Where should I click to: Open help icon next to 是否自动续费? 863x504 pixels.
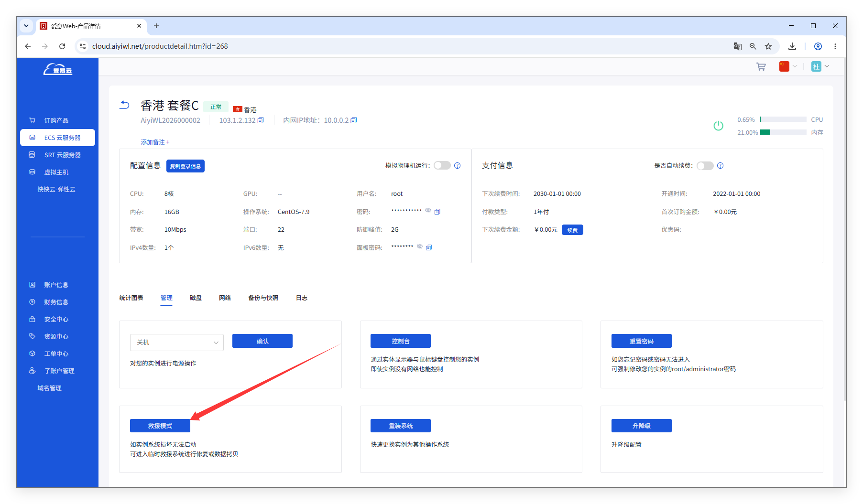[x=721, y=166]
